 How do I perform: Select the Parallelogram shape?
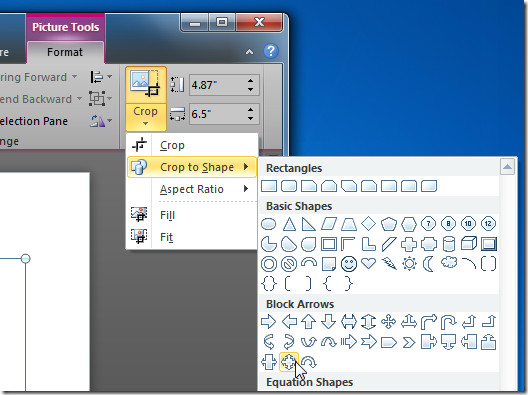pos(329,224)
